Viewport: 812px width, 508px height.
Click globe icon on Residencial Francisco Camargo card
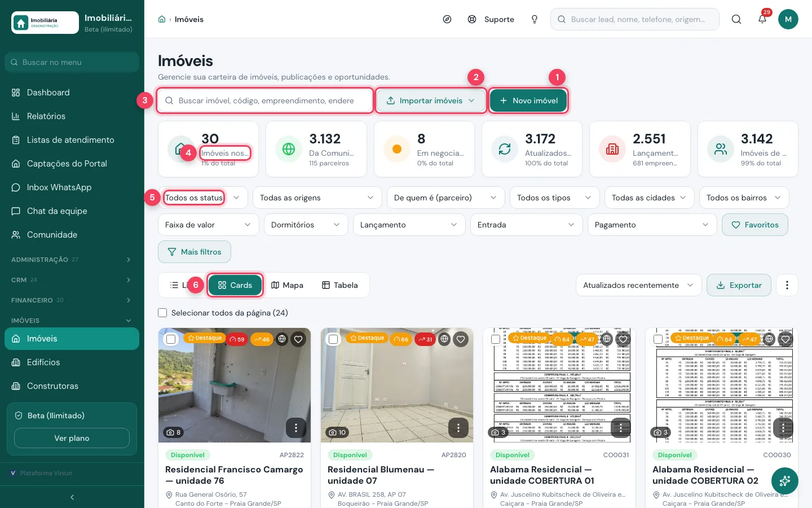[x=282, y=339]
